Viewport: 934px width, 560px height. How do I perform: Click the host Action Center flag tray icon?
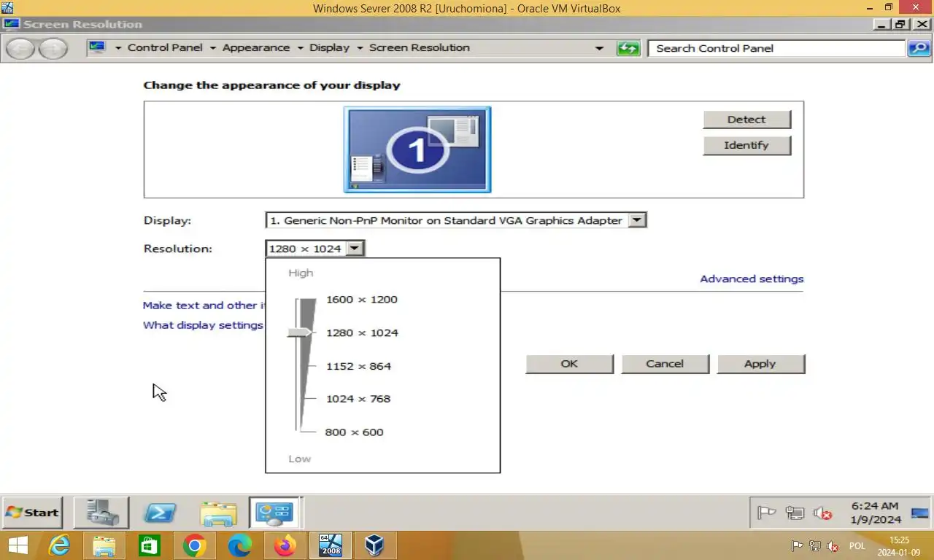click(798, 546)
